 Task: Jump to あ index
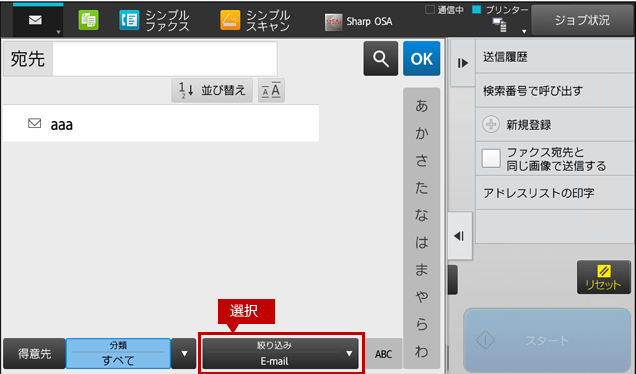point(421,106)
